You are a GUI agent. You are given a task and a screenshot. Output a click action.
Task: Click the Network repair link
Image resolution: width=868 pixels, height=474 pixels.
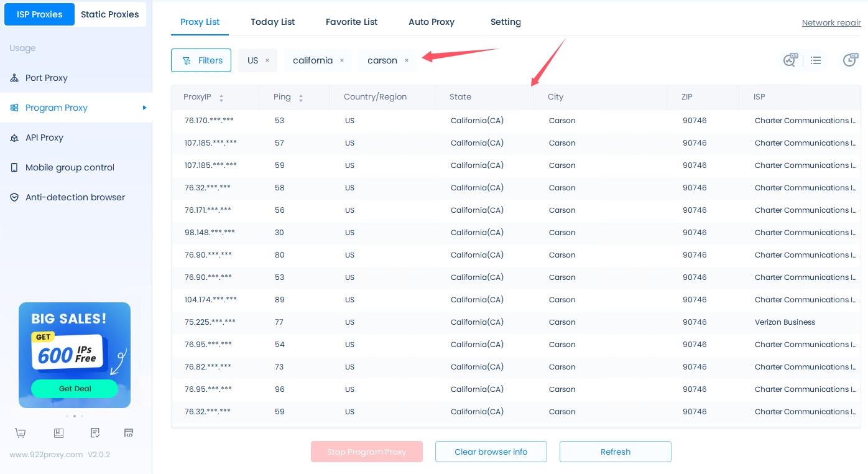point(831,23)
